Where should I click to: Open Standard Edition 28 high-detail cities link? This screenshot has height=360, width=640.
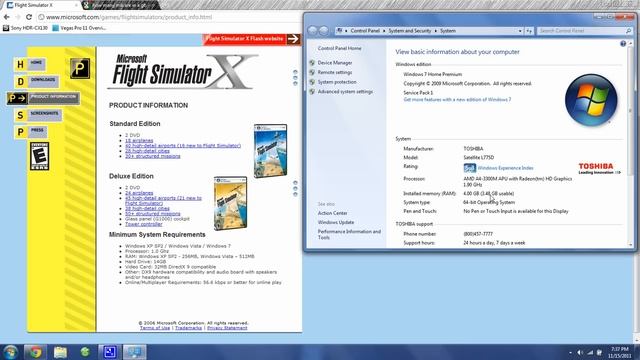147,151
